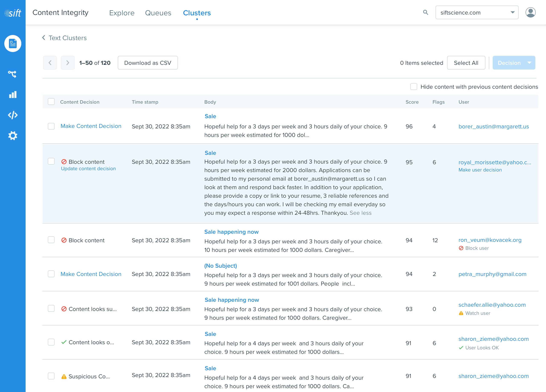546x392 pixels.
Task: Open the Content Integrity document icon in sidebar
Action: (x=13, y=44)
